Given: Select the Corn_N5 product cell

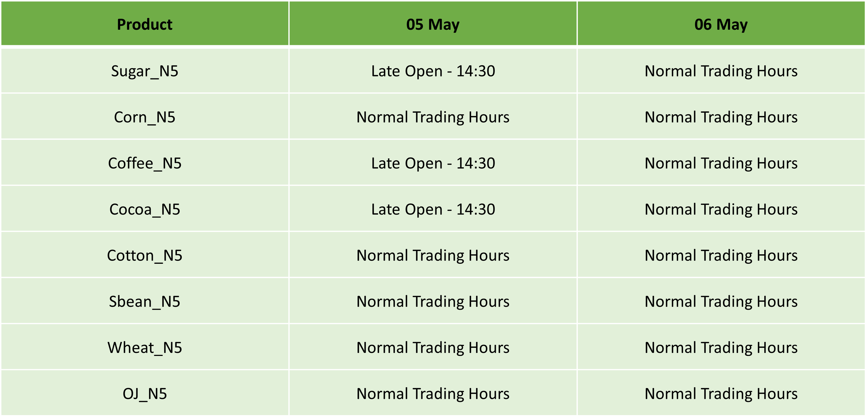Looking at the screenshot, I should pyautogui.click(x=144, y=117).
